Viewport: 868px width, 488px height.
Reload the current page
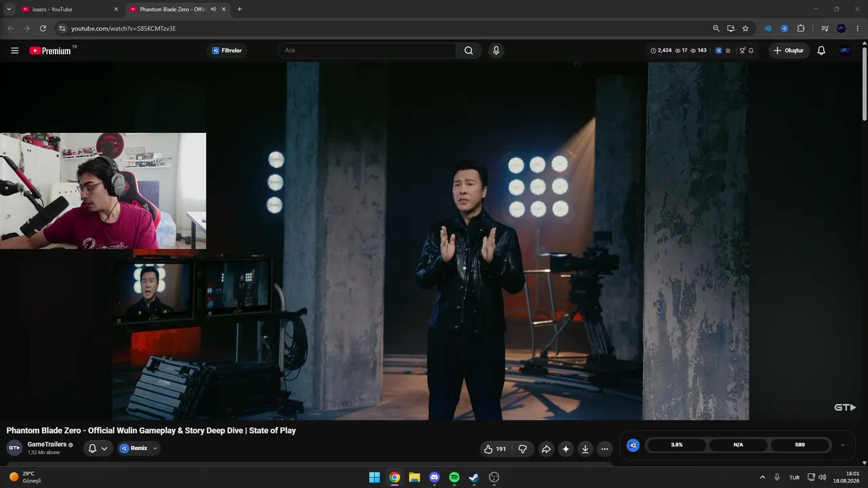click(x=43, y=28)
